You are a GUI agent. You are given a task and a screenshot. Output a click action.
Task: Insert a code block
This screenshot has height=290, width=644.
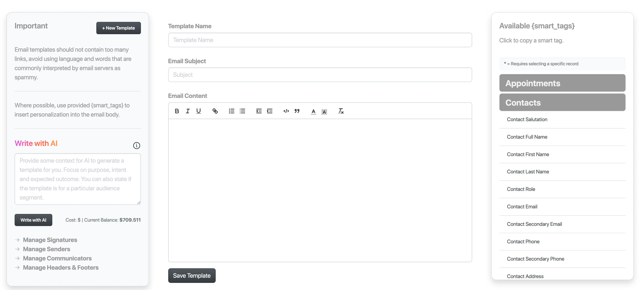tap(286, 111)
